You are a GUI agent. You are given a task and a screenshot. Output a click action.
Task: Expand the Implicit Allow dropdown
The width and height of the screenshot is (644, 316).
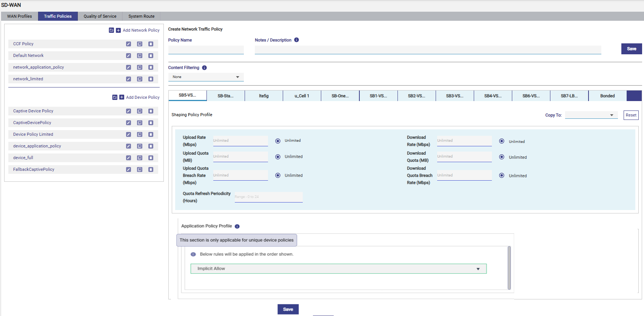click(338, 269)
